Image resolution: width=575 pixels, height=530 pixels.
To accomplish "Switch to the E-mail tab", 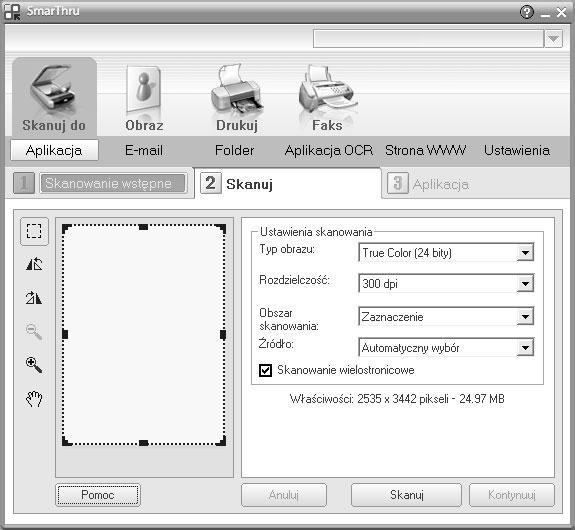I will pos(144,150).
